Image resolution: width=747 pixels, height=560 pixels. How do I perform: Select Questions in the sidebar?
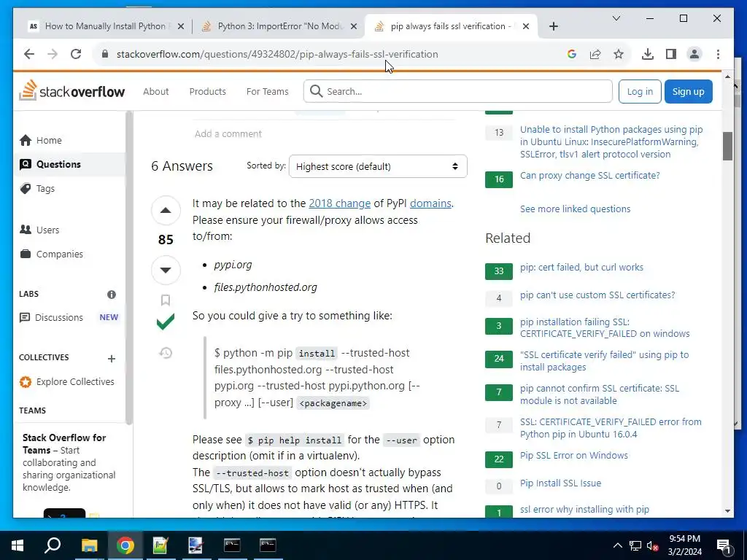pyautogui.click(x=58, y=164)
